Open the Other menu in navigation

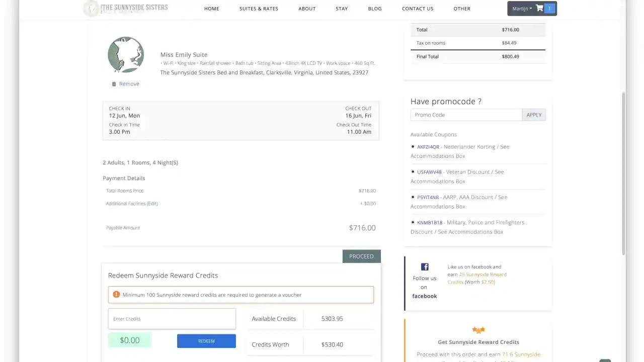[x=462, y=9]
